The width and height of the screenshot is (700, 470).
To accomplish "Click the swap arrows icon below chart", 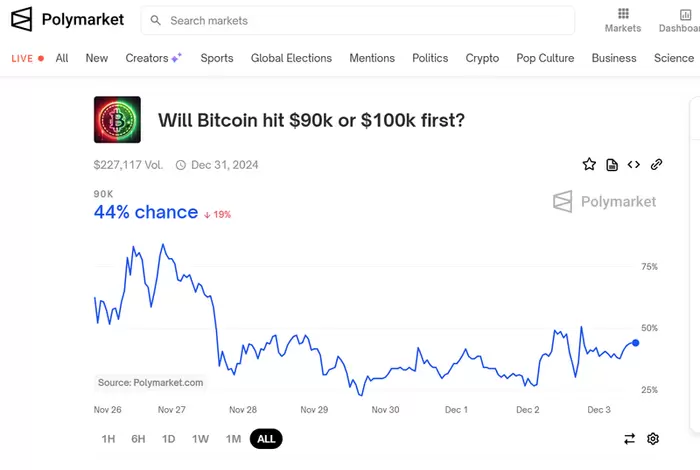I will (x=630, y=438).
